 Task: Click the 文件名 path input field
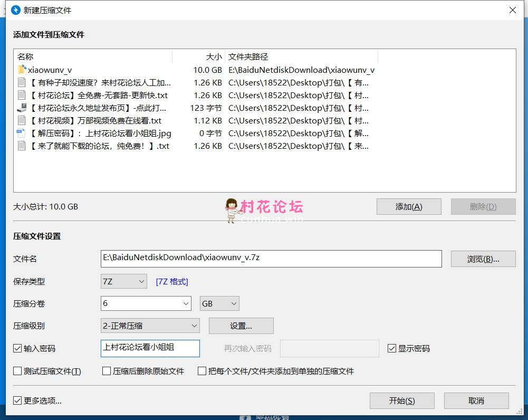[271, 259]
